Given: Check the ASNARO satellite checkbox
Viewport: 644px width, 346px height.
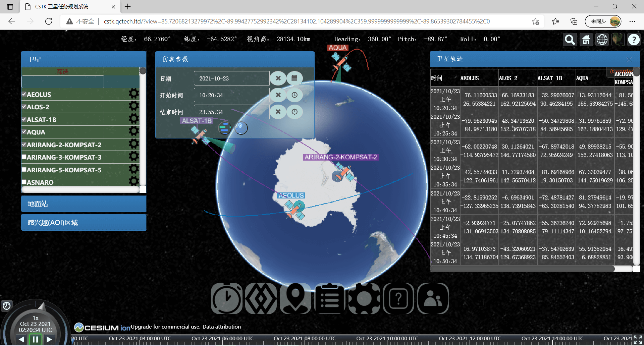Looking at the screenshot, I should point(24,182).
